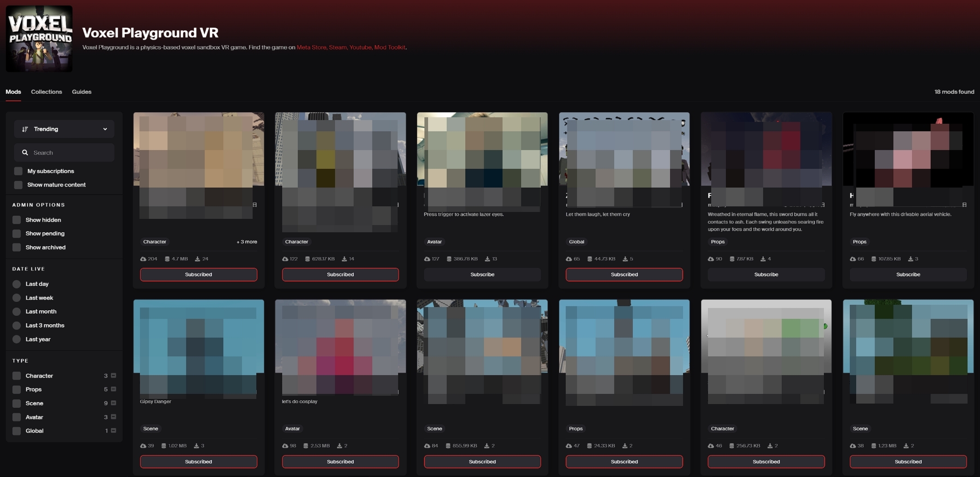The width and height of the screenshot is (980, 477).
Task: Click file size icon next to 386.78 KB
Action: coord(449,259)
